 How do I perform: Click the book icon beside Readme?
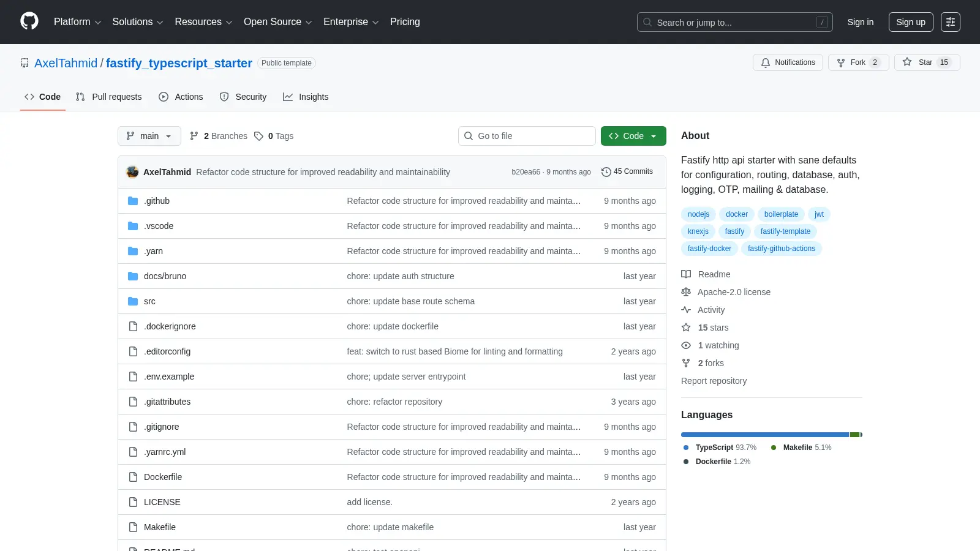(x=686, y=274)
